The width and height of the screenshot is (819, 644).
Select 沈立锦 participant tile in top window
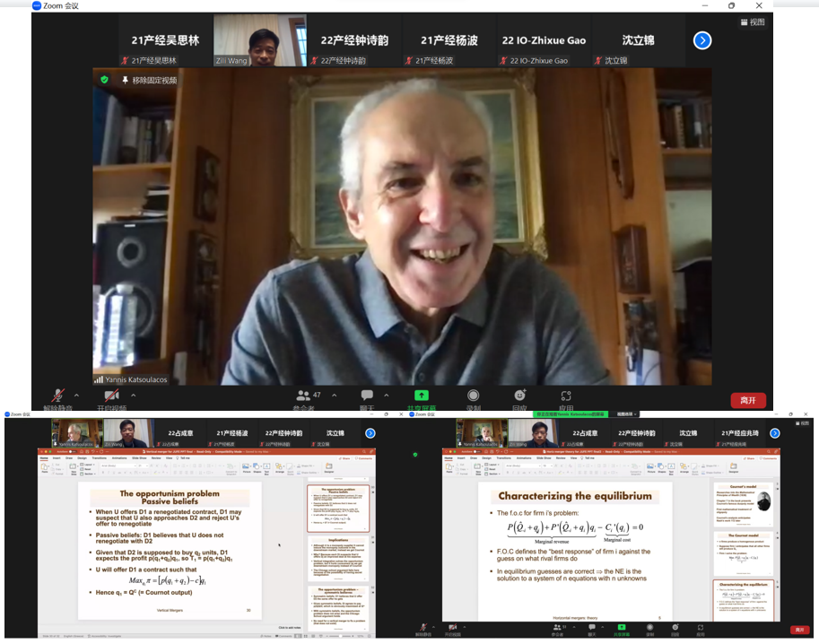639,40
